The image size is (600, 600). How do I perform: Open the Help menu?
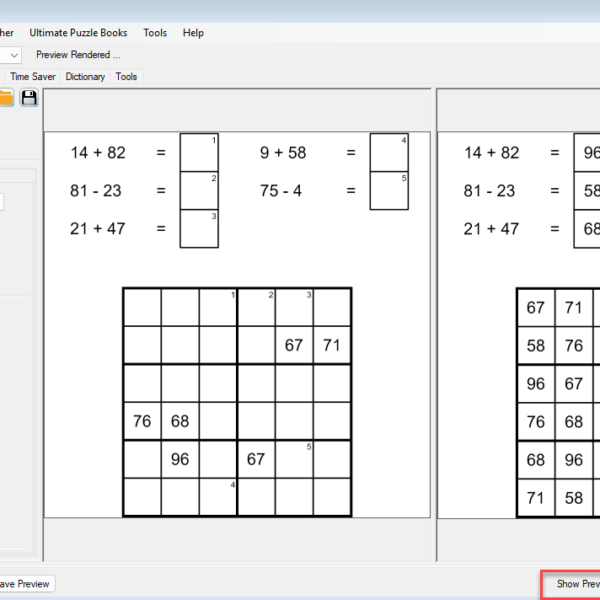193,33
